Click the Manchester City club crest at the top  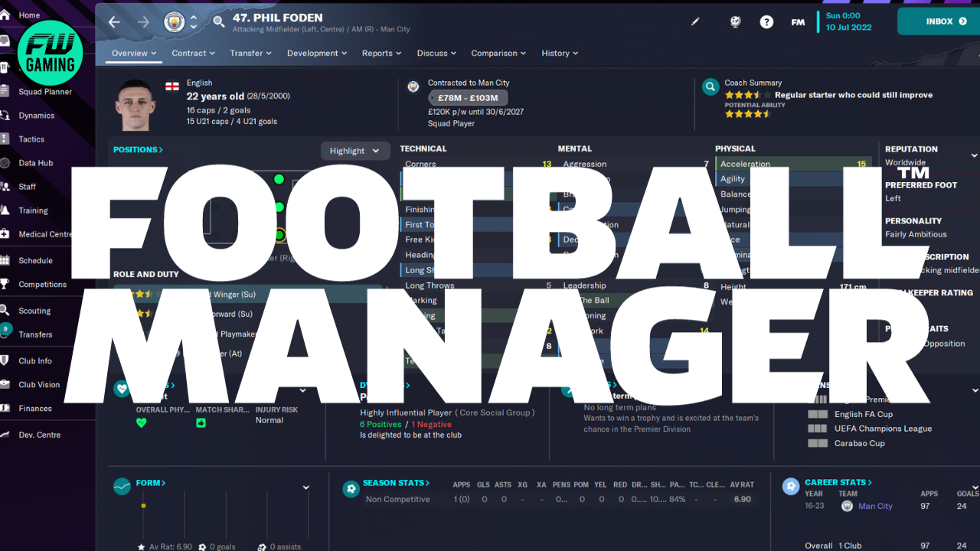click(x=175, y=22)
